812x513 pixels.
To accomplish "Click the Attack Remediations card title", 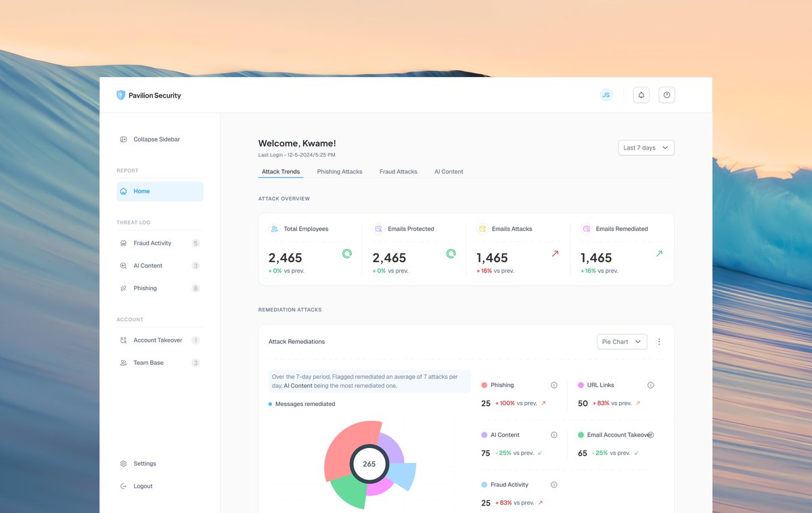I will [x=296, y=342].
